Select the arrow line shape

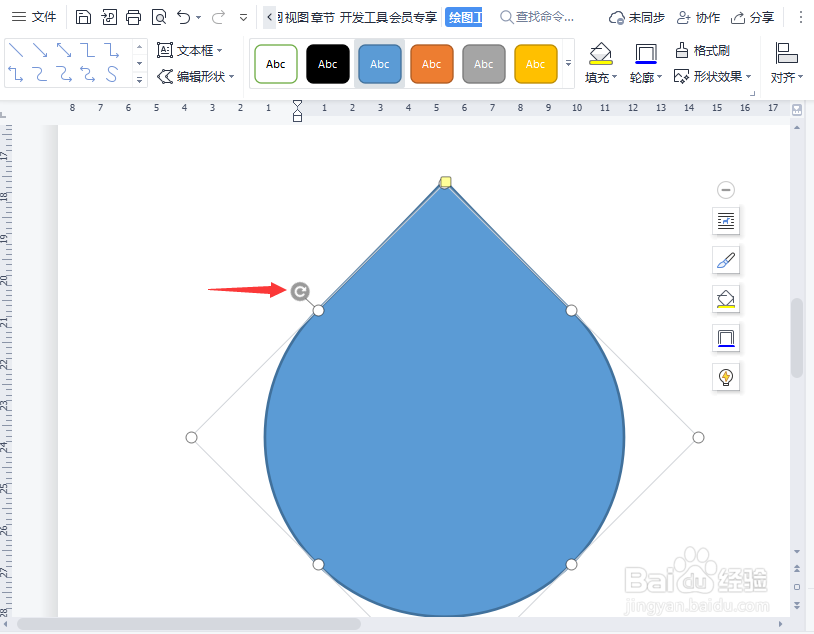(x=40, y=50)
